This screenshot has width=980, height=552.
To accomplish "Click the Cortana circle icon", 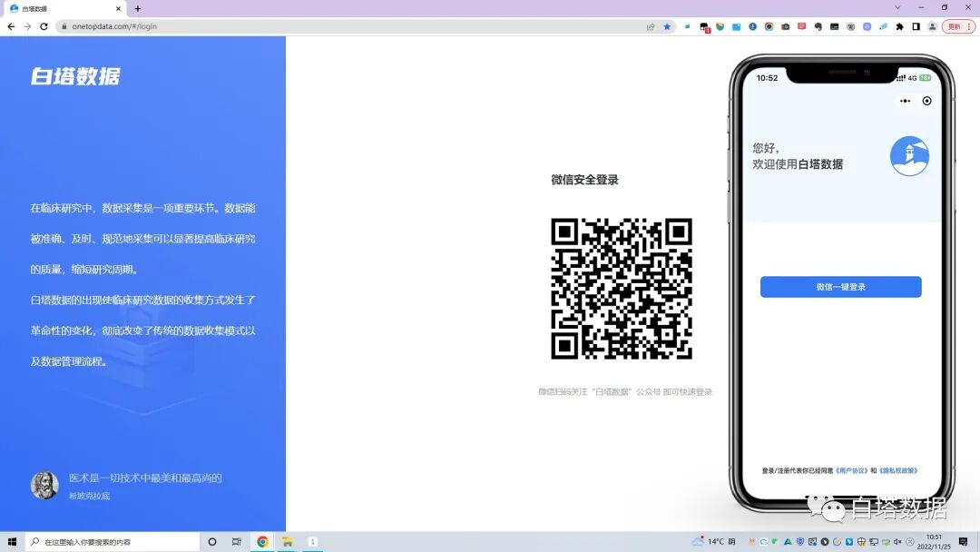I will (211, 542).
